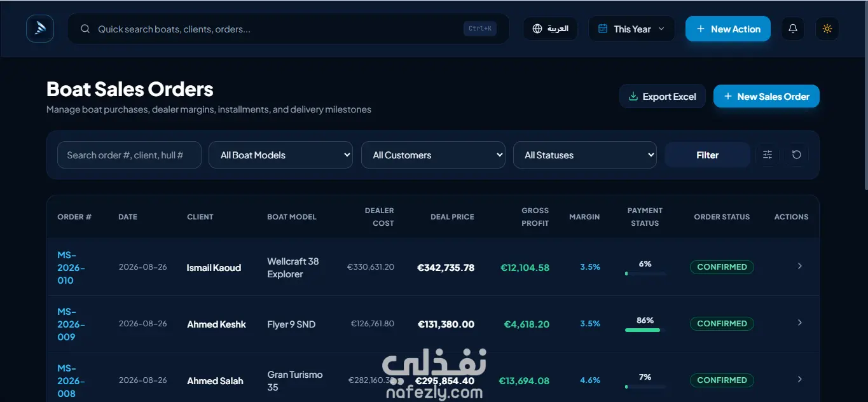This screenshot has height=402, width=868.
Task: Create a New Sales Order
Action: click(x=766, y=97)
